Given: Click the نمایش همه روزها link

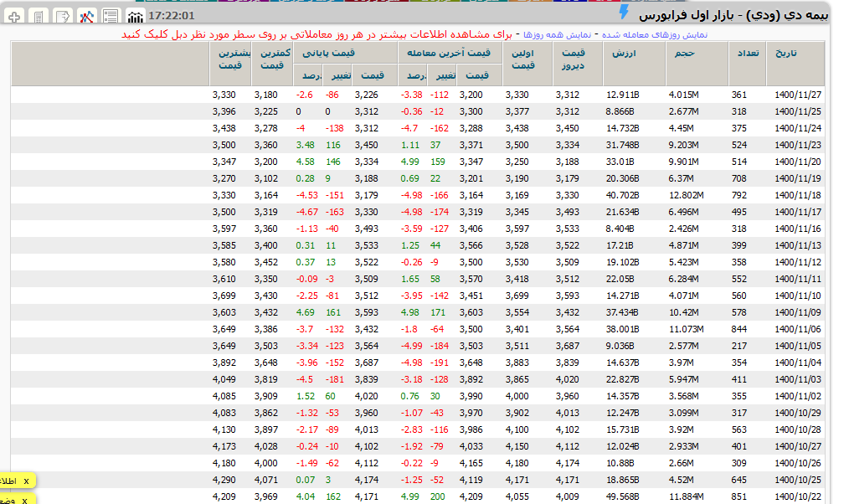Looking at the screenshot, I should coord(557,34).
